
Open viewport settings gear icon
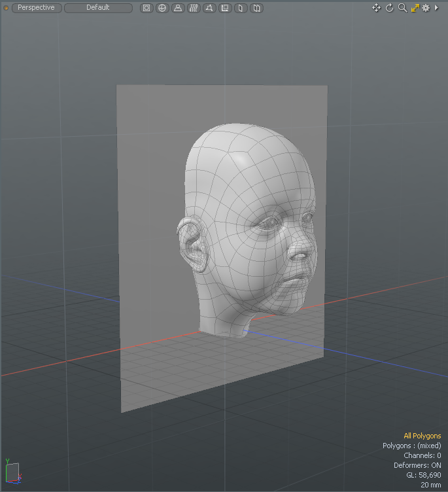tap(425, 8)
